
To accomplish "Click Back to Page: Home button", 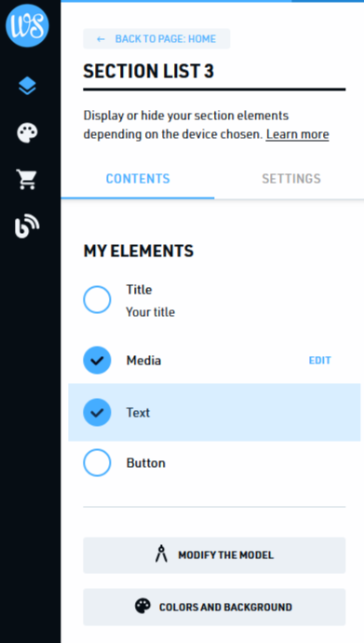I will click(156, 39).
